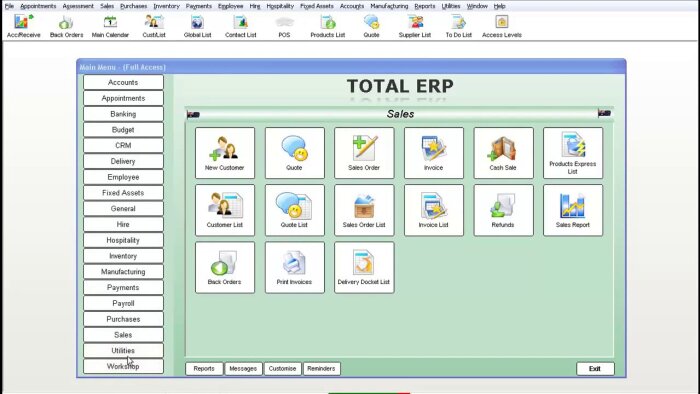700x394 pixels.
Task: Select the Employee module in the sidebar
Action: pos(123,177)
